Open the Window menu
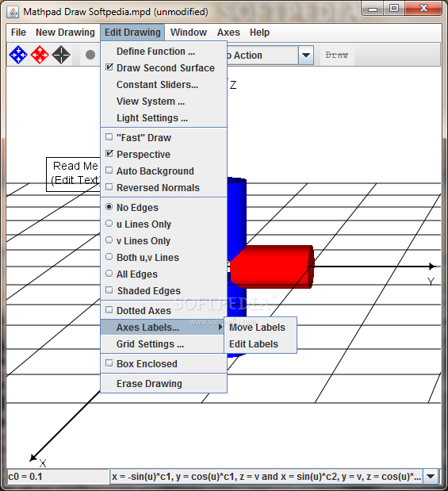 (x=189, y=33)
